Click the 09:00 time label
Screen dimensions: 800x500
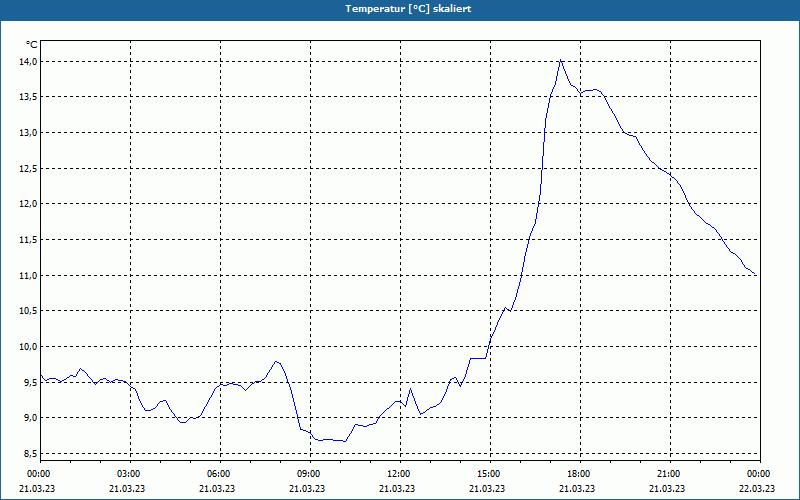pyautogui.click(x=308, y=474)
